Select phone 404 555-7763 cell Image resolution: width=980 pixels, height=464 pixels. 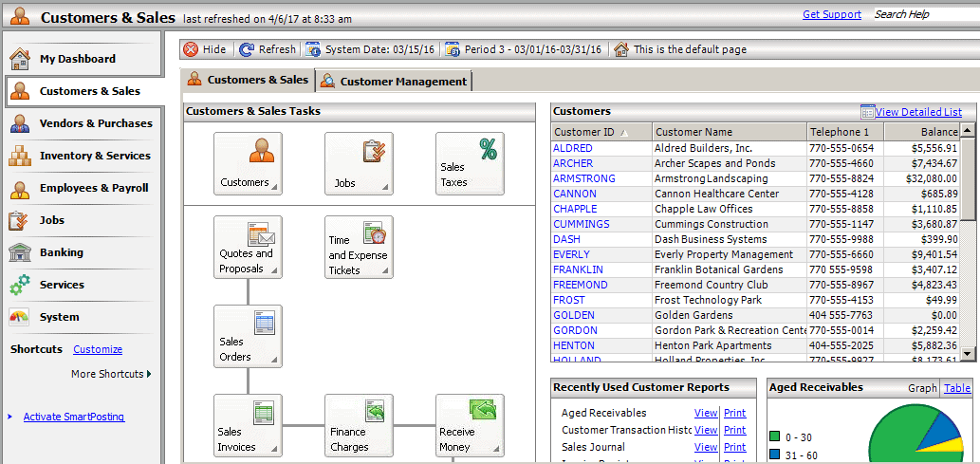pos(845,315)
